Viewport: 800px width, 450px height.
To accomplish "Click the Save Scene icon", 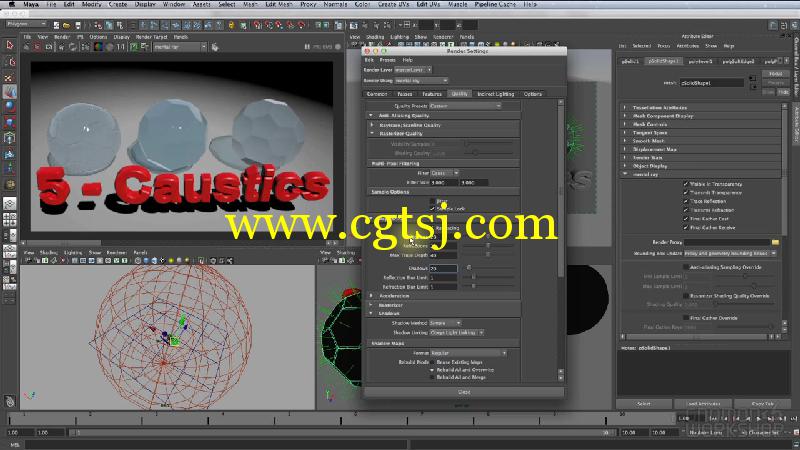I will pos(78,25).
